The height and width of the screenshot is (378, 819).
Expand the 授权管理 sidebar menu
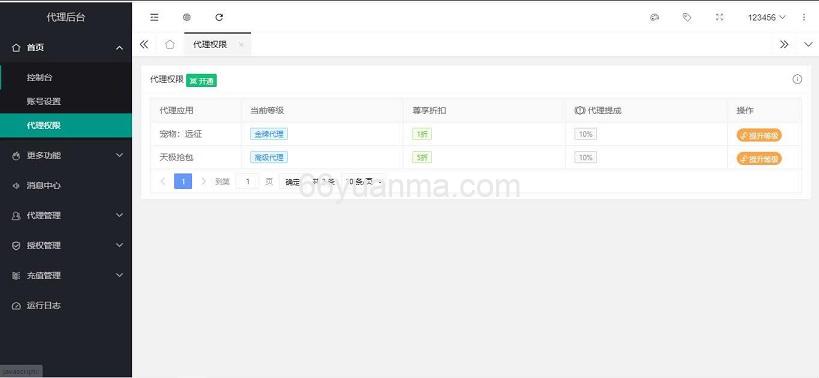(x=66, y=245)
